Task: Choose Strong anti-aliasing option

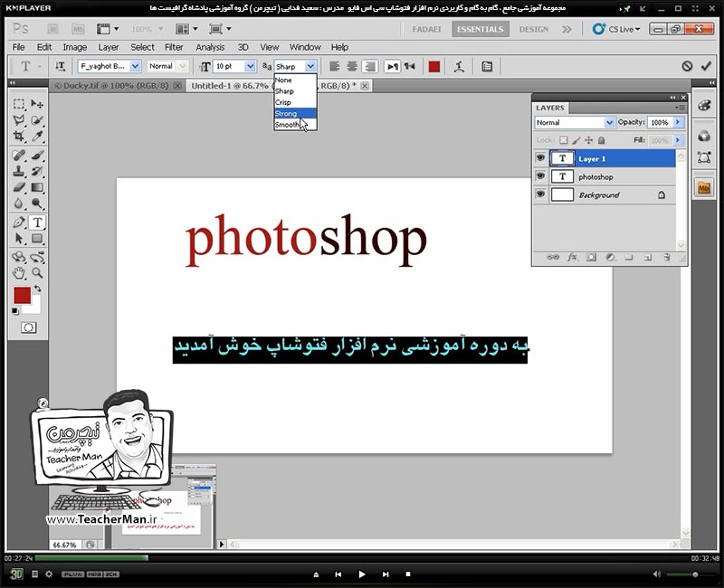Action: [x=295, y=114]
